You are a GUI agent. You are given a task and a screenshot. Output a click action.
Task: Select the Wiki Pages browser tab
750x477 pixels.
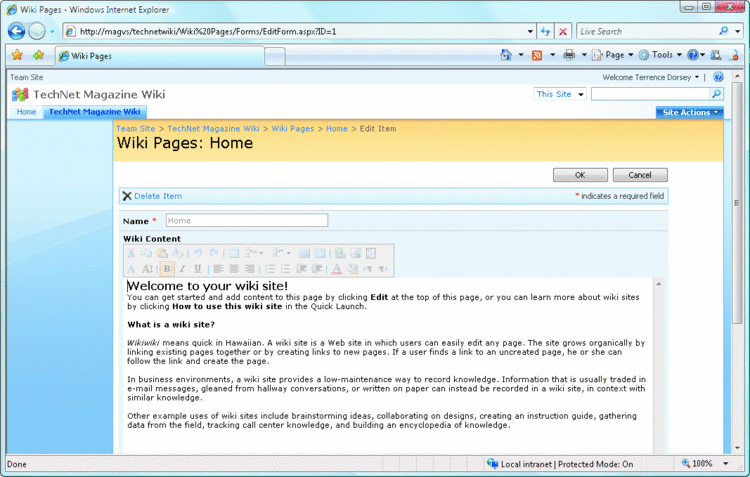pyautogui.click(x=160, y=56)
